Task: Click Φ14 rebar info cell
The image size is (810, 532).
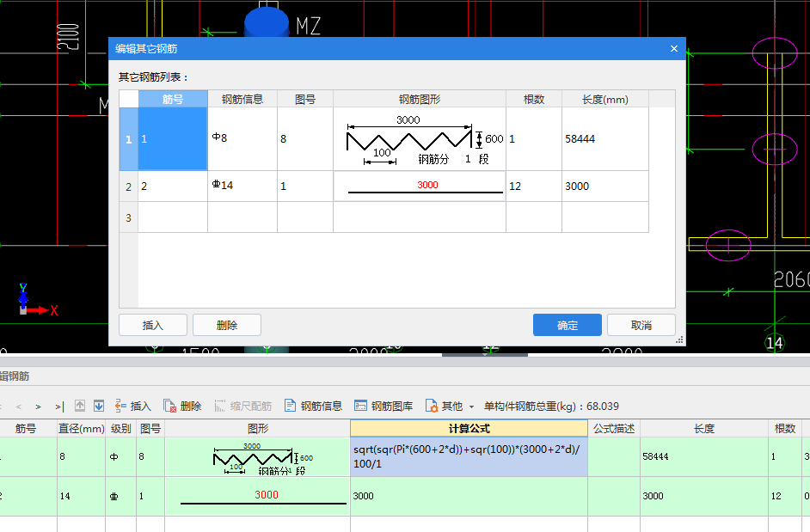Action: point(242,187)
